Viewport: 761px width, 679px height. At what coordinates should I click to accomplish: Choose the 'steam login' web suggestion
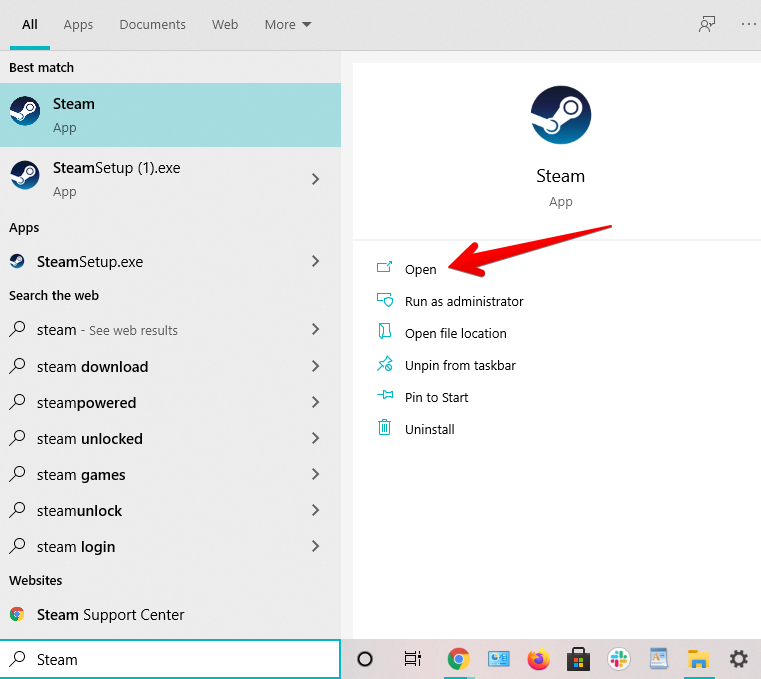click(x=170, y=547)
